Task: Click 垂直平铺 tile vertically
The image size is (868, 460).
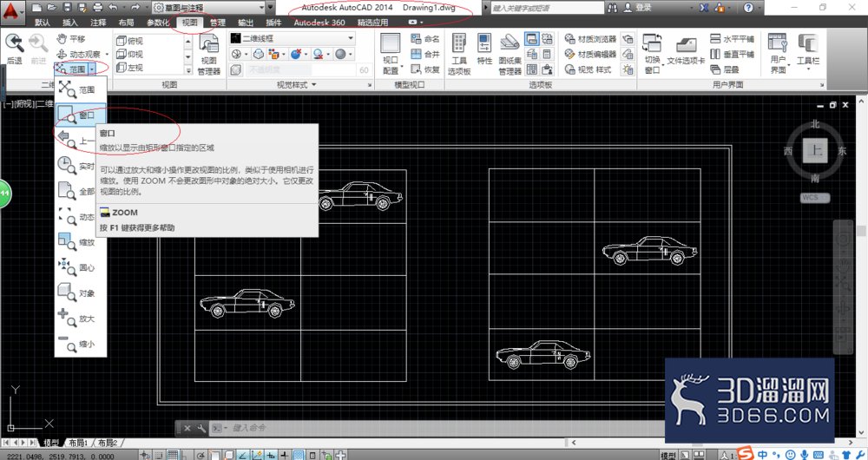Action: click(x=732, y=55)
